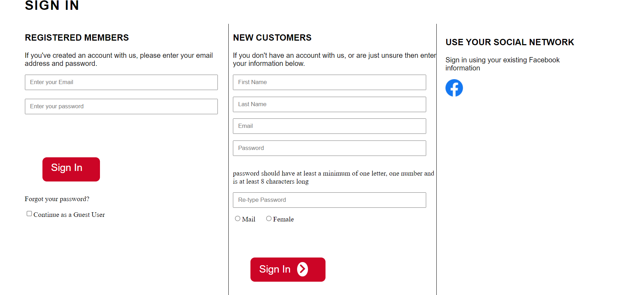Select the Female radio button

(269, 219)
